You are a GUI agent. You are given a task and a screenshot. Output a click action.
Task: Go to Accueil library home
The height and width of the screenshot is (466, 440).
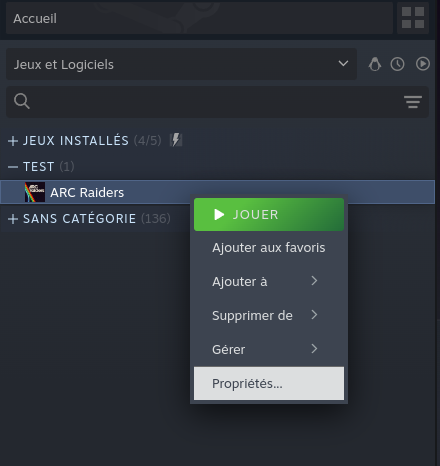(x=199, y=18)
